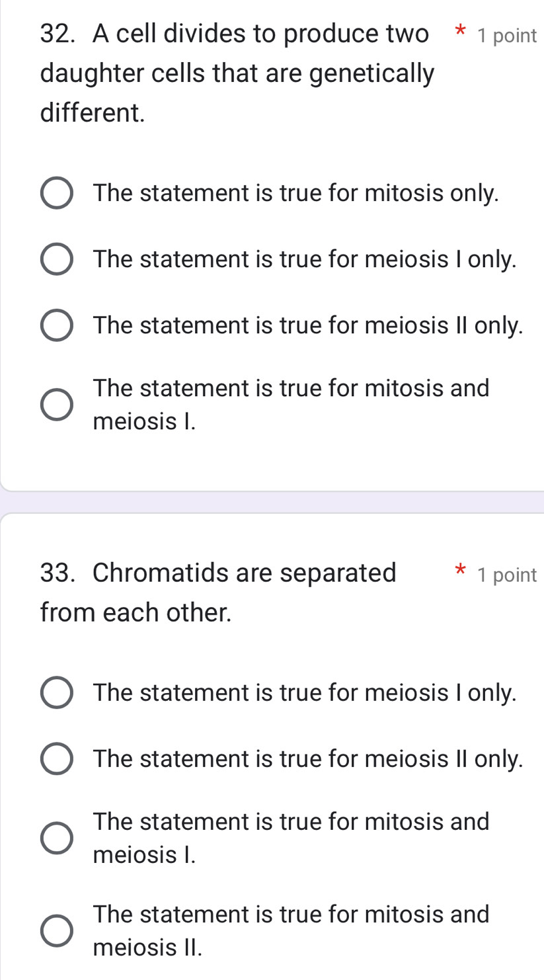The width and height of the screenshot is (544, 980).
Task: Select "meiosis II only" answer for question 33
Action: tap(56, 758)
